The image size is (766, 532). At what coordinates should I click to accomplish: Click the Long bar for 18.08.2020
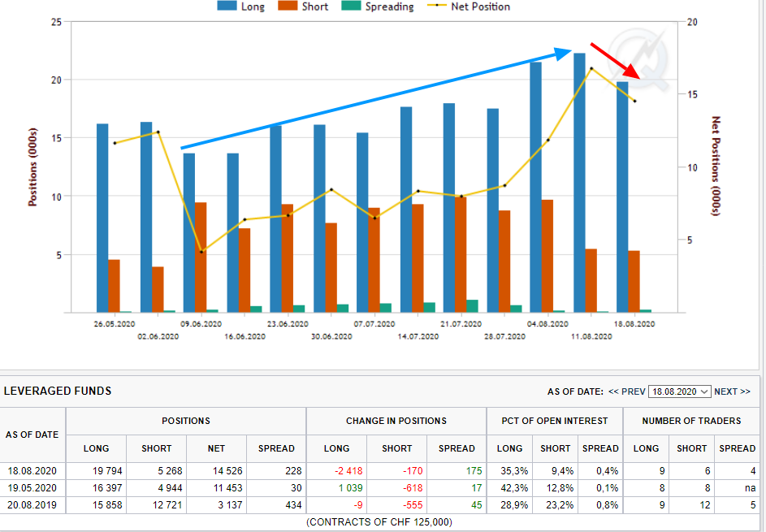coord(622,197)
